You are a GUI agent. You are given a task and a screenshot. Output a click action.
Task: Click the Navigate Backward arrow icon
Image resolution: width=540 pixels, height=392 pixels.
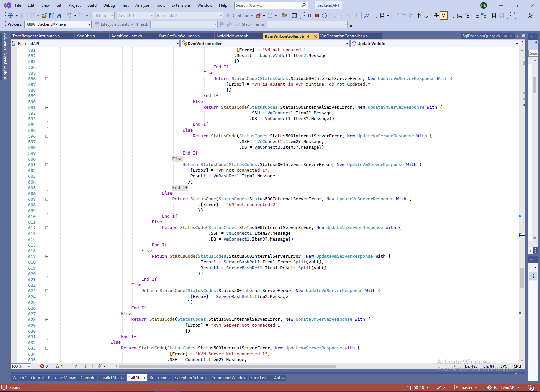point(11,16)
